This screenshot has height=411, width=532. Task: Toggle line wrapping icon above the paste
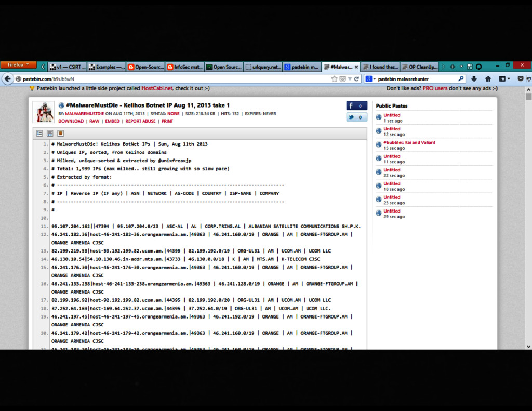pos(50,134)
